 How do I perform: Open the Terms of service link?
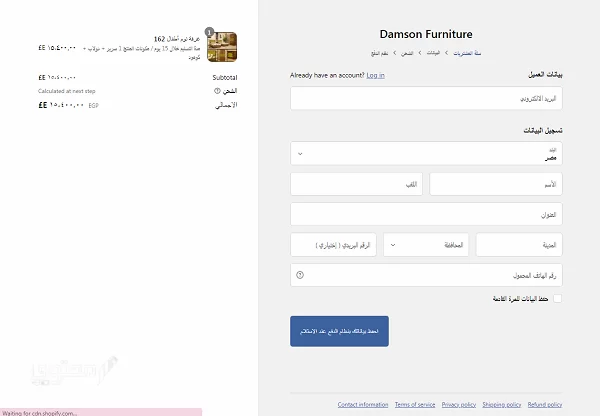click(415, 405)
